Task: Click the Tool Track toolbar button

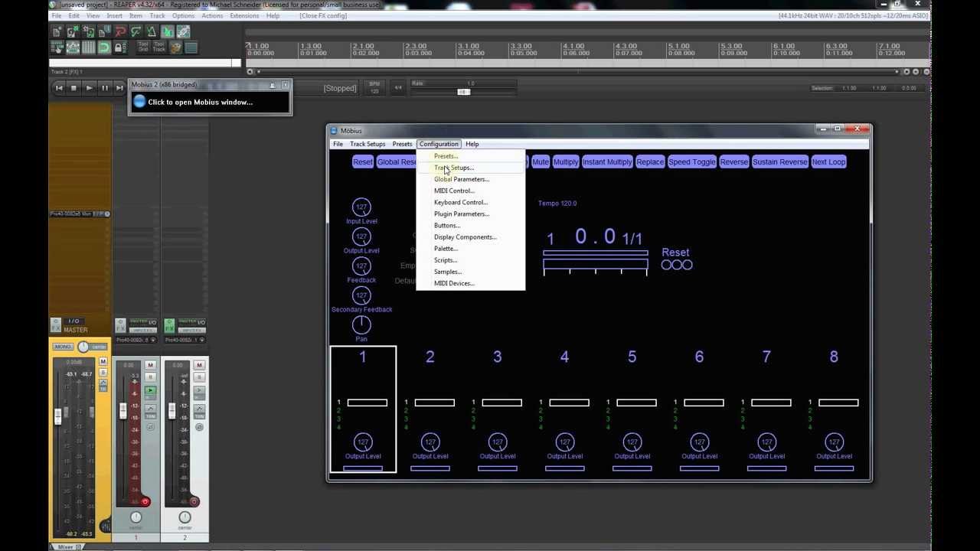Action: [x=159, y=47]
